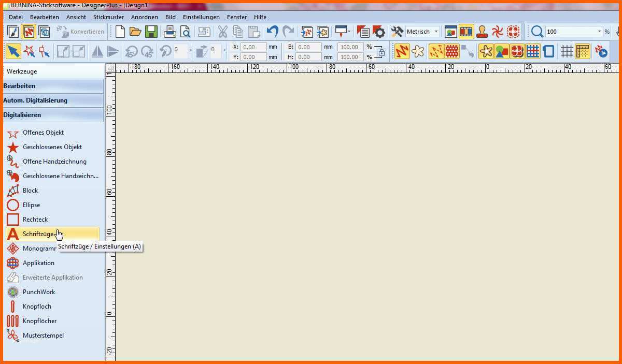Expand the Autom. Digitalisierung section
The width and height of the screenshot is (622, 364).
point(53,100)
